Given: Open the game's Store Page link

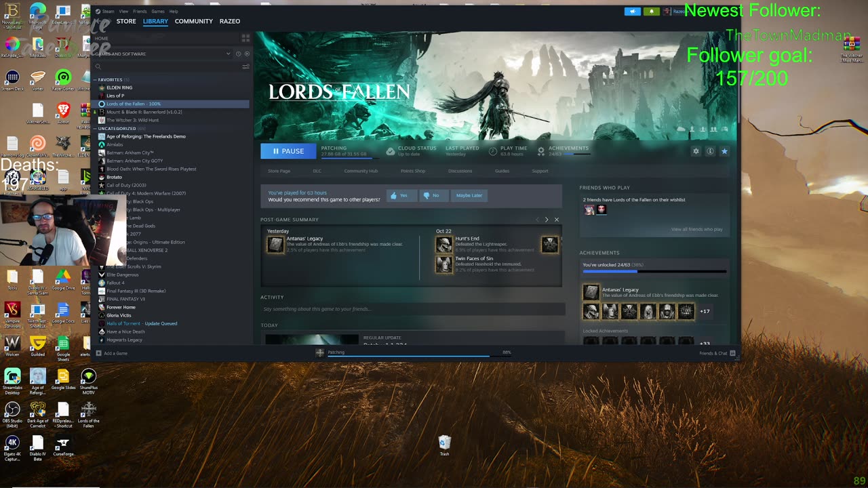Looking at the screenshot, I should tap(279, 171).
